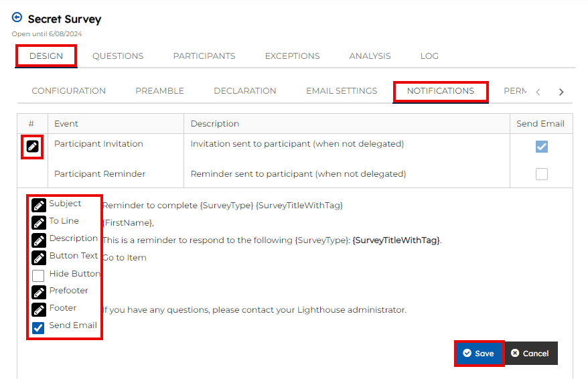Uncheck the Send Email checkbox in editor
The width and height of the screenshot is (588, 379).
click(x=39, y=327)
